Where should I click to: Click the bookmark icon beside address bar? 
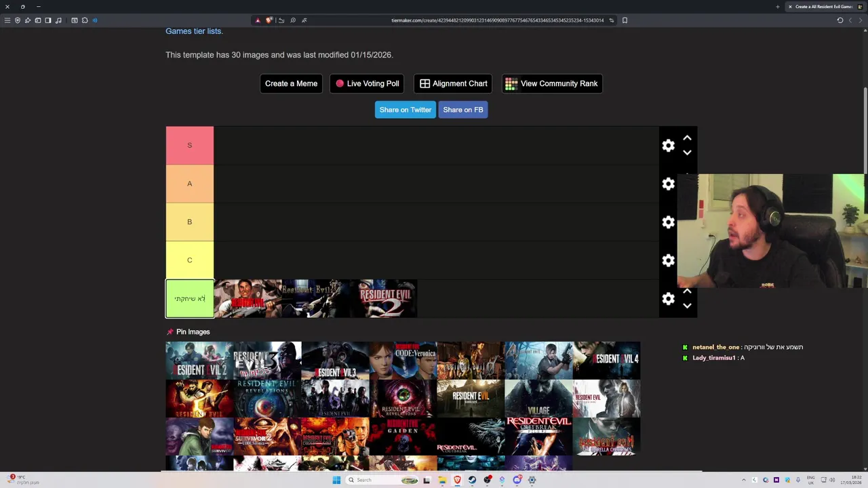[x=625, y=20]
